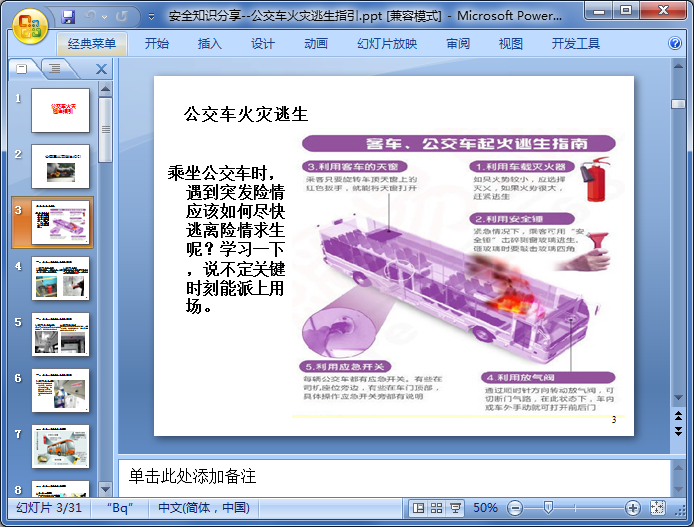694x527 pixels.
Task: Close the slide thumbnail pane
Action: click(x=101, y=69)
